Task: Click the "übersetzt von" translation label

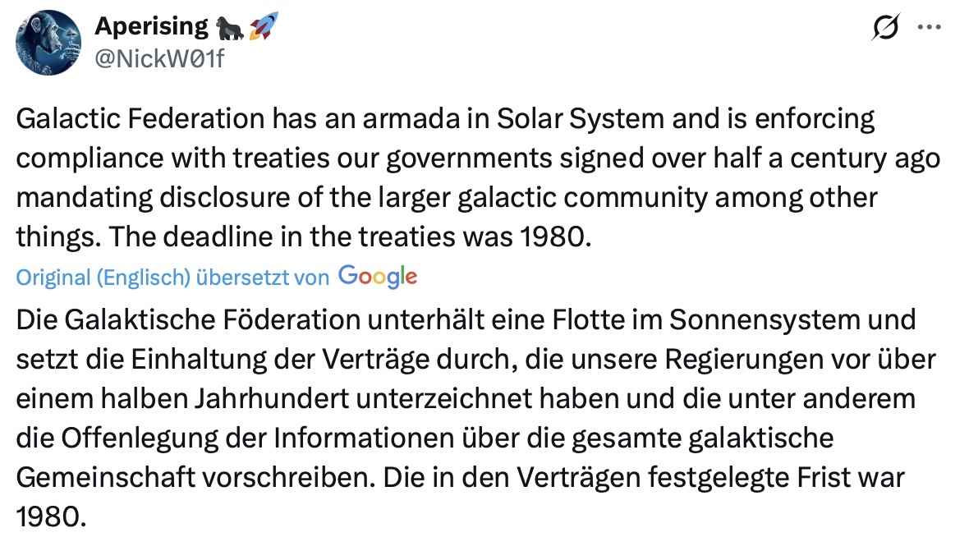Action: [x=262, y=278]
